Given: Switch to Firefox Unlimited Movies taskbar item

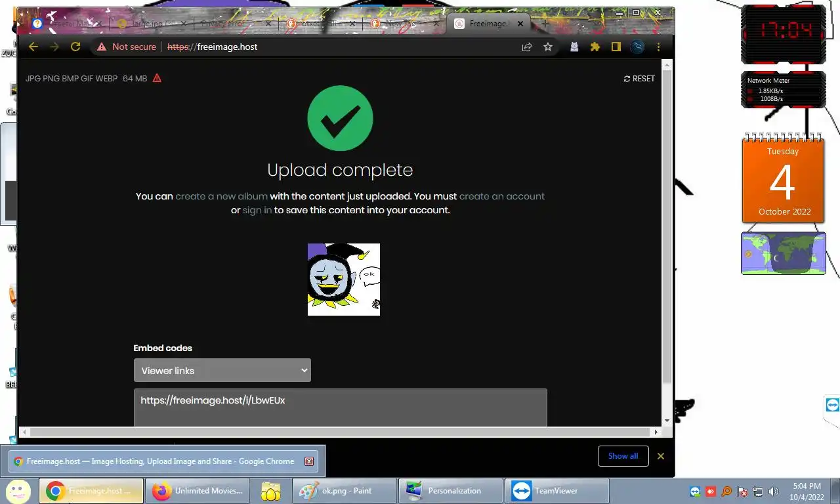Looking at the screenshot, I should [197, 491].
